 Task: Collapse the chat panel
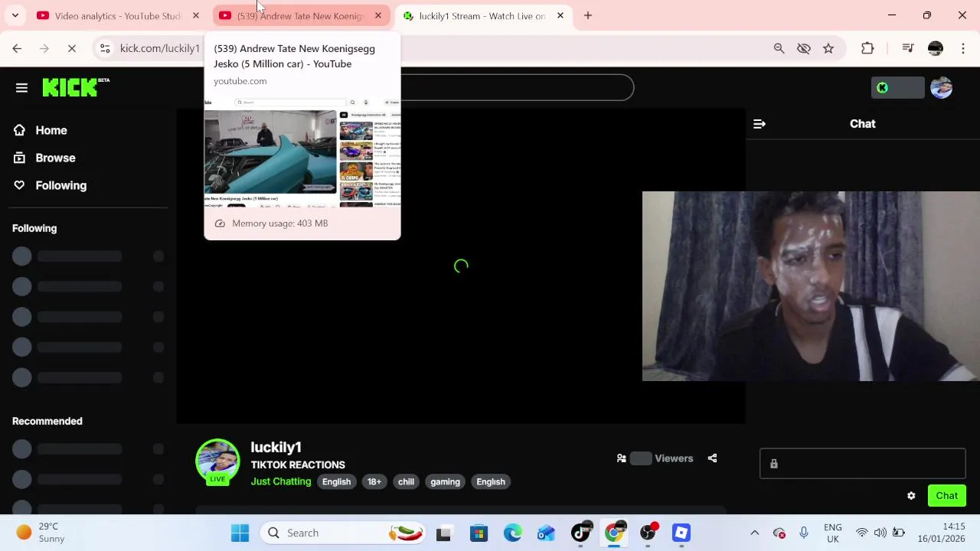point(759,124)
